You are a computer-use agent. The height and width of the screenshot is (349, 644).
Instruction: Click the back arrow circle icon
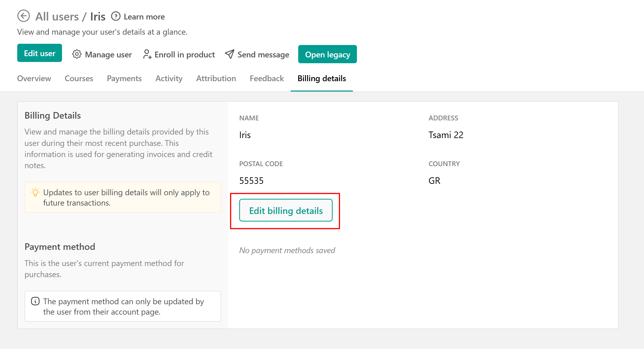point(24,16)
